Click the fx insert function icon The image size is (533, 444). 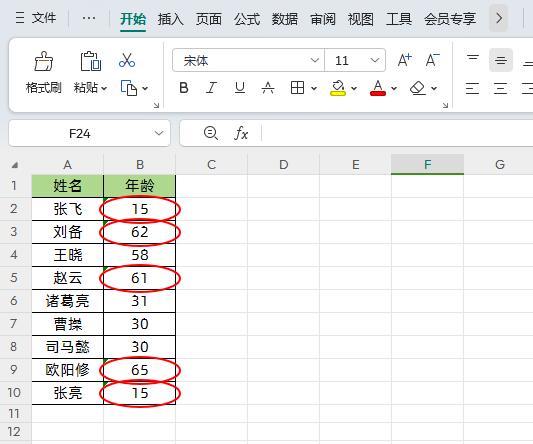pos(241,133)
